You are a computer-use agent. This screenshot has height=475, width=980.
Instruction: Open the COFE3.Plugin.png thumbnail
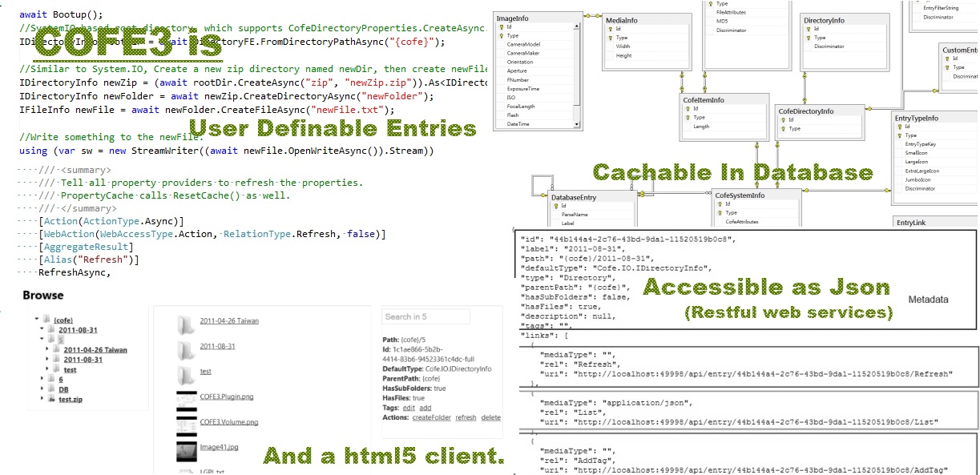pos(187,401)
